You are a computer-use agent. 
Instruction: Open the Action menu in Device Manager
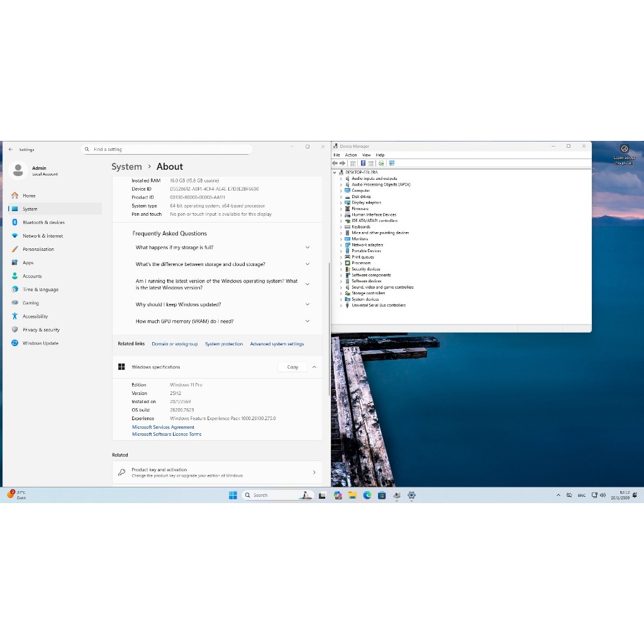(x=351, y=155)
